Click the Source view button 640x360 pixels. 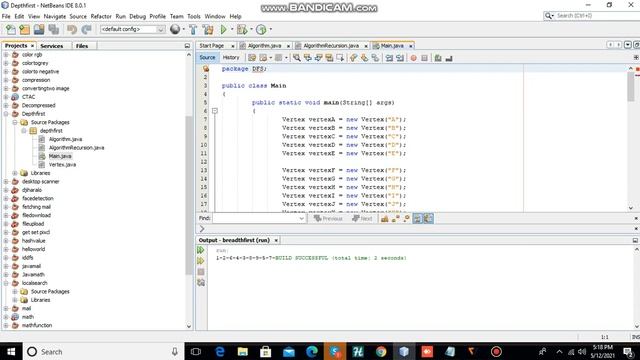207,58
